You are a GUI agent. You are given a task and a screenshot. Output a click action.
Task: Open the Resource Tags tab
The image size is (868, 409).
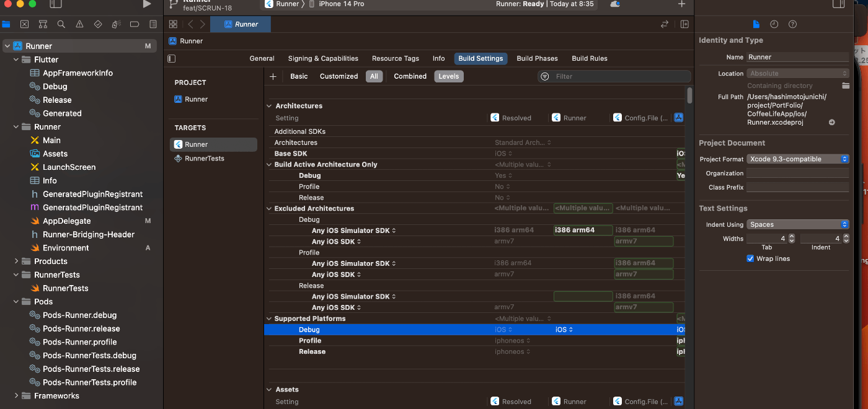pos(396,58)
